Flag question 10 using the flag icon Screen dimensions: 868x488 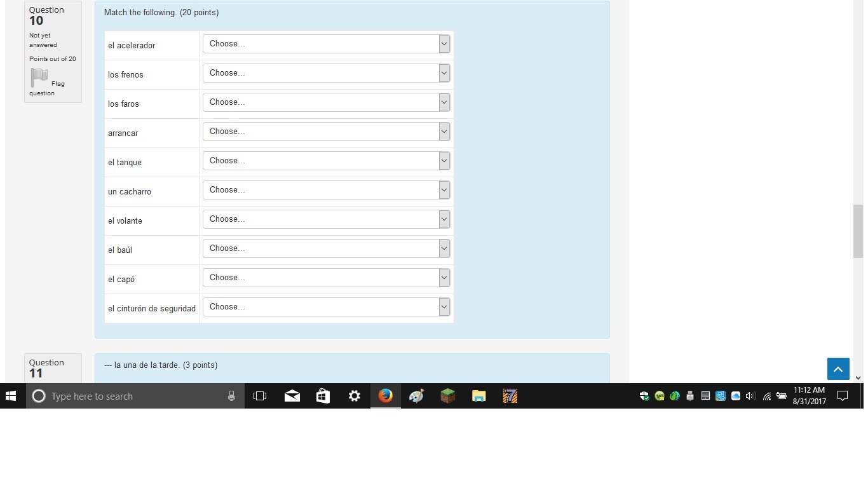tap(39, 78)
